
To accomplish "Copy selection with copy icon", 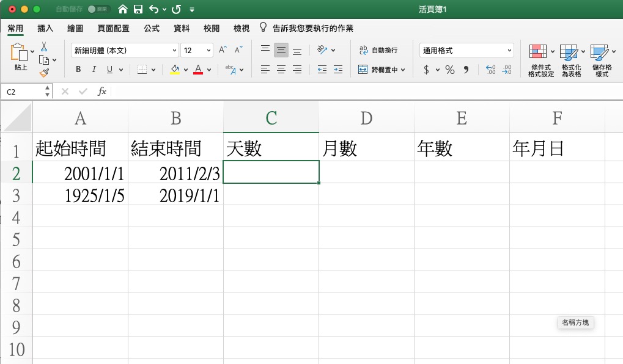I will point(43,60).
